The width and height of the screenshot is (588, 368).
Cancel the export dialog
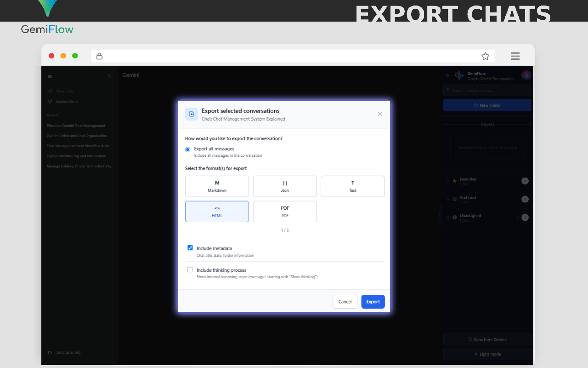(x=345, y=302)
